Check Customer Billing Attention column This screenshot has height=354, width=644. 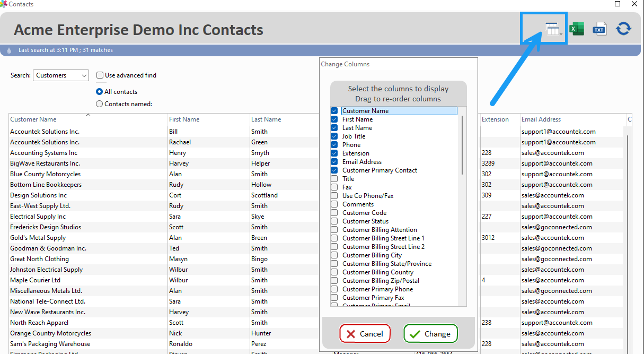(334, 230)
